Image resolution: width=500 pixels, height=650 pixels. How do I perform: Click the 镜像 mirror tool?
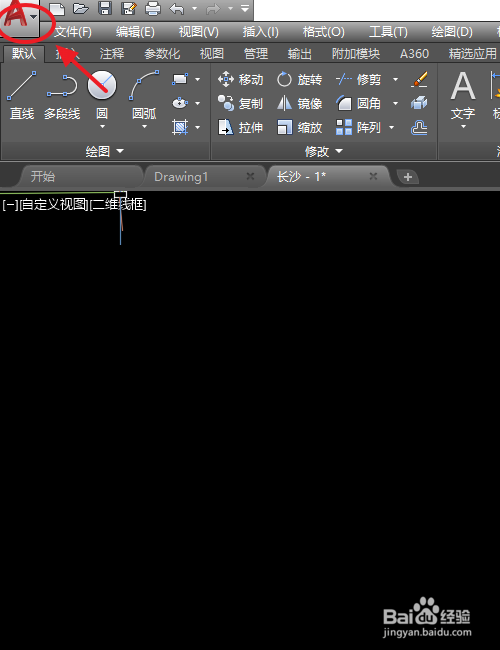[299, 103]
